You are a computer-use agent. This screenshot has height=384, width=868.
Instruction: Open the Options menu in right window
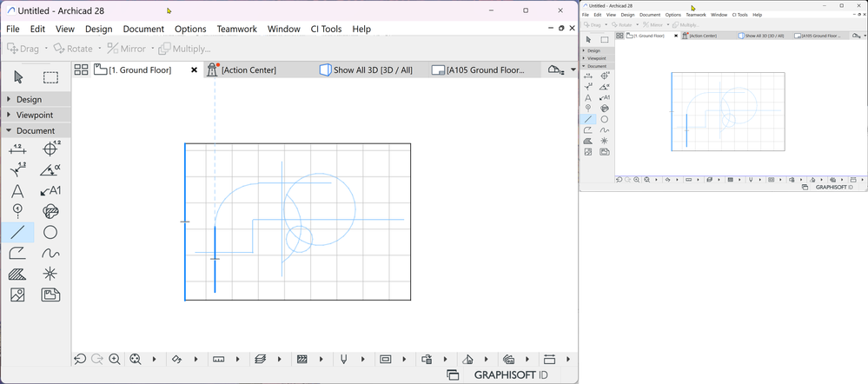[x=673, y=15]
